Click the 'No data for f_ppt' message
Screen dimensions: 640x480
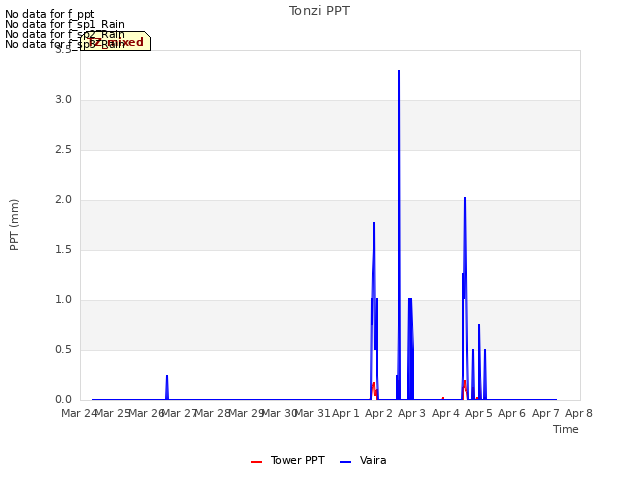pos(49,14)
